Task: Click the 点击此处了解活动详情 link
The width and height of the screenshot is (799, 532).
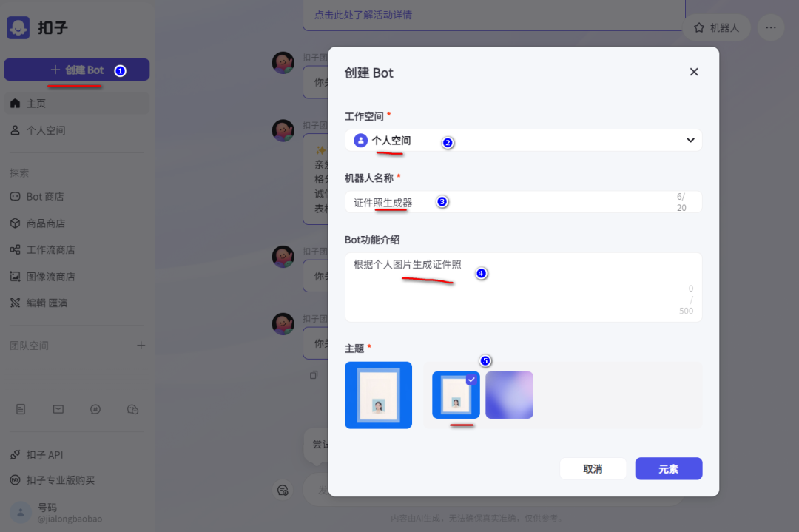Action: (x=363, y=16)
